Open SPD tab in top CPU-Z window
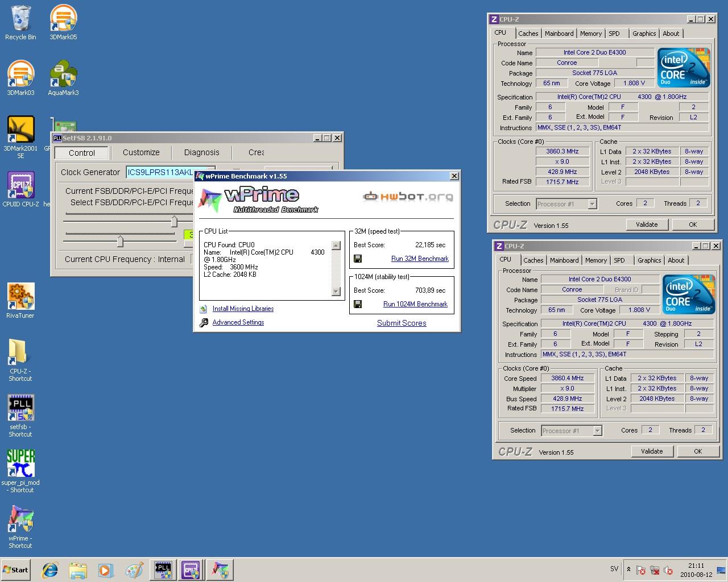 point(614,34)
